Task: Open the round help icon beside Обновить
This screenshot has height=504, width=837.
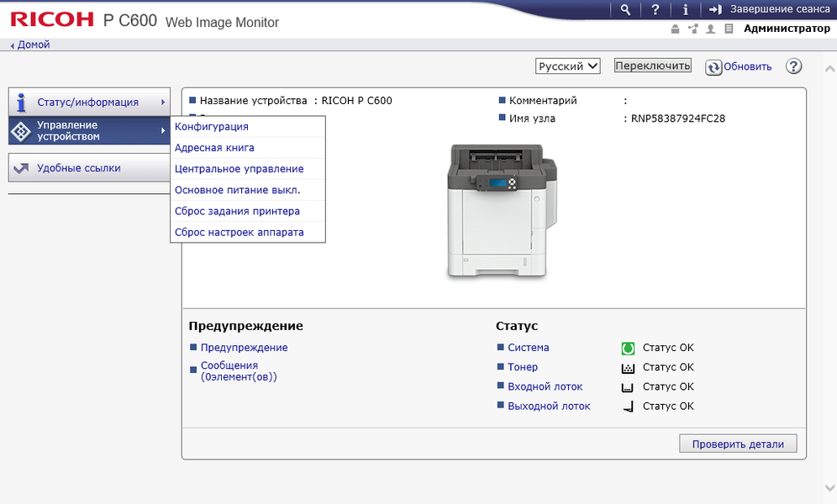Action: click(794, 66)
